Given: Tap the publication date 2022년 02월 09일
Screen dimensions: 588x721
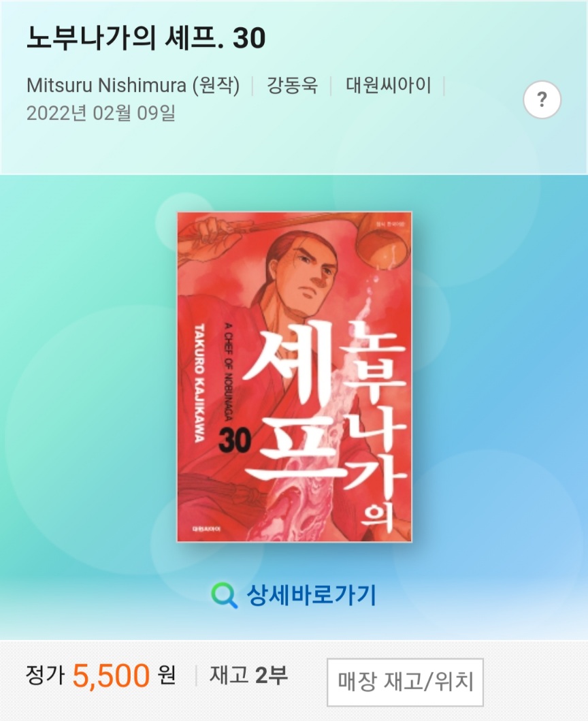Looking at the screenshot, I should click(101, 113).
